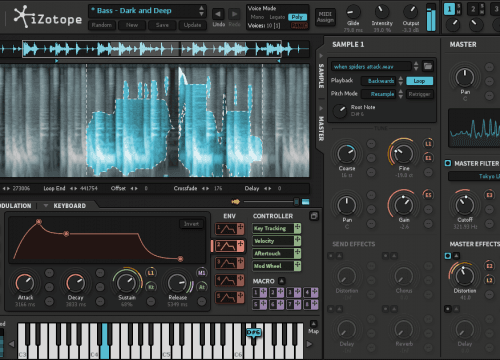The image size is (500, 360).
Task: Click Mod Wheel assign crosshair icon
Action: click(297, 266)
